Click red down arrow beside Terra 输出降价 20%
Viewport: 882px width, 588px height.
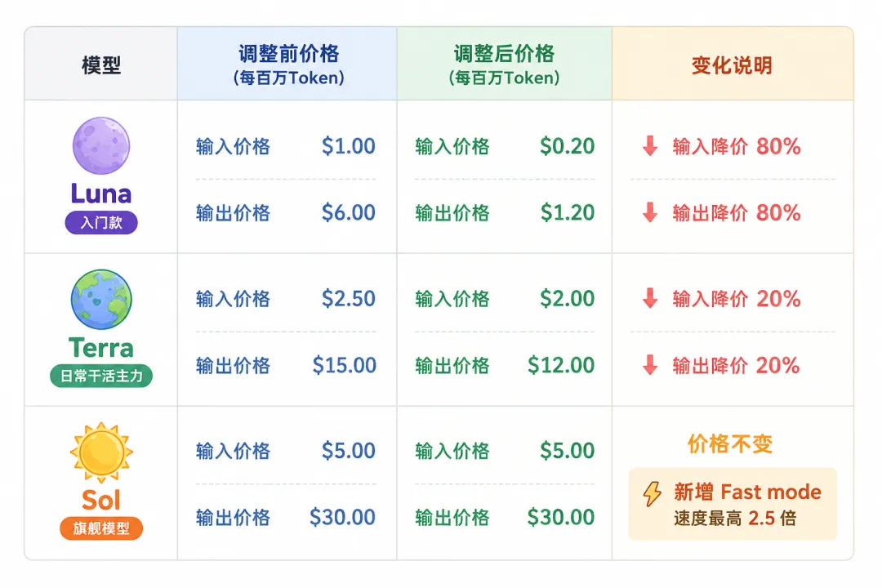point(650,364)
